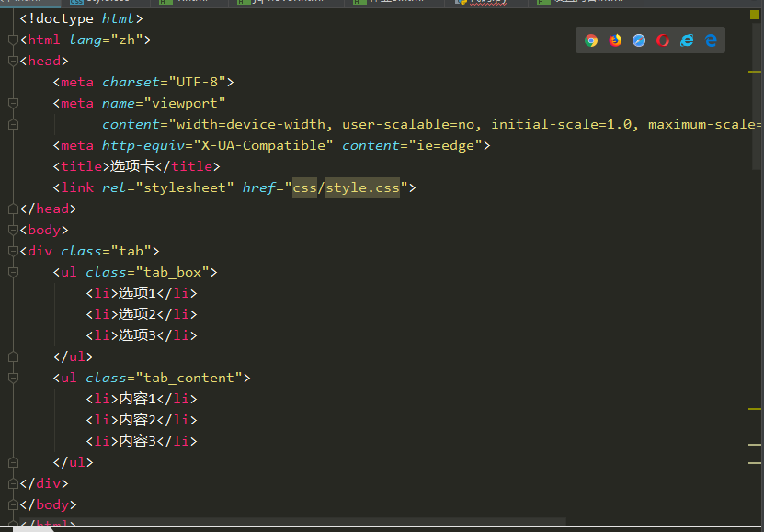
Task: Open page preview in Internet Explorer
Action: pyautogui.click(x=687, y=40)
